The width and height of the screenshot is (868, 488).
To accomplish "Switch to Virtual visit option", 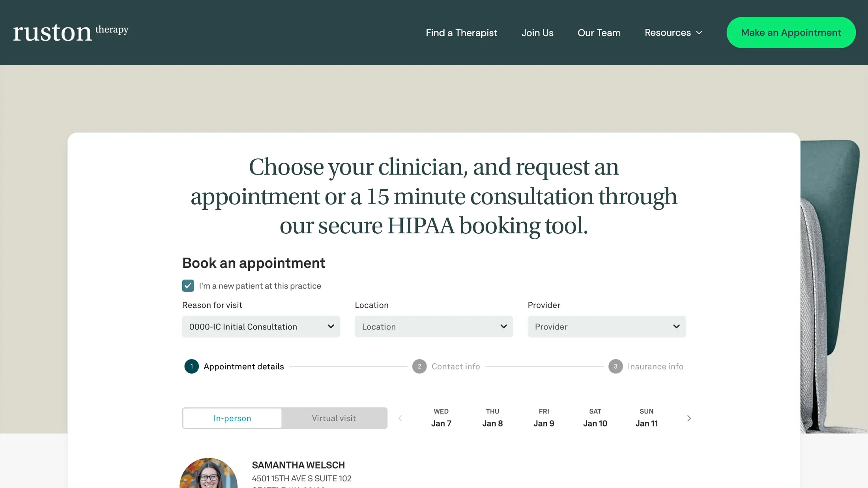I will click(x=334, y=418).
